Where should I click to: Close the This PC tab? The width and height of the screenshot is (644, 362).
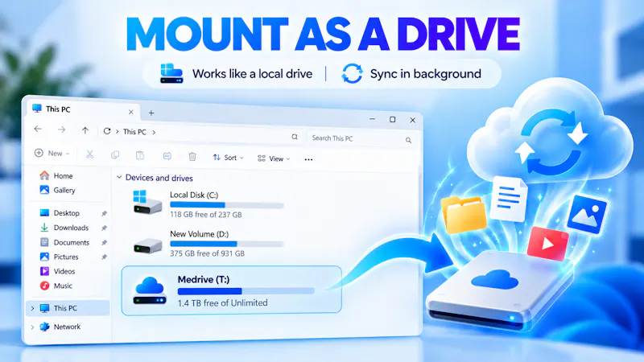click(130, 112)
